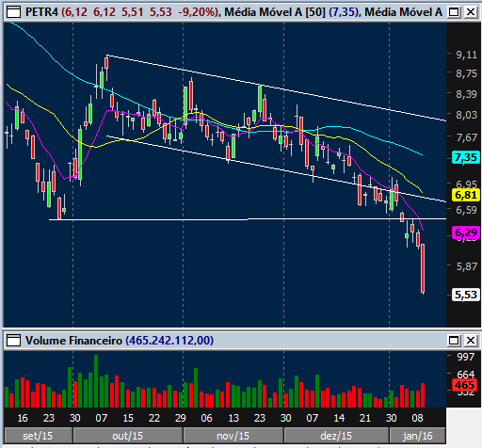Click the 465.242.112,00 volume value
Screen dimensions: 482x448
point(169,341)
